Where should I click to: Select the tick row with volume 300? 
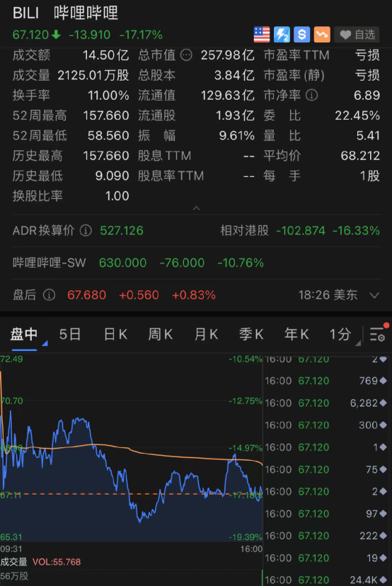pyautogui.click(x=325, y=425)
